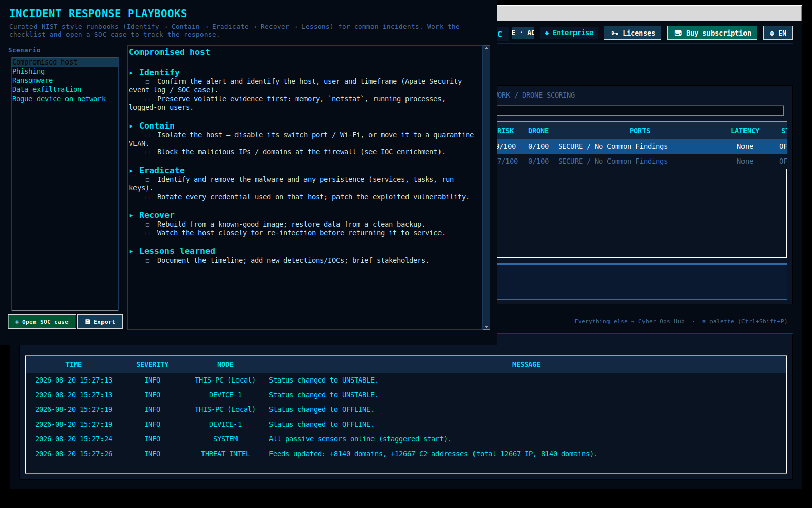Check 'Identify and remove the malware' item

148,180
